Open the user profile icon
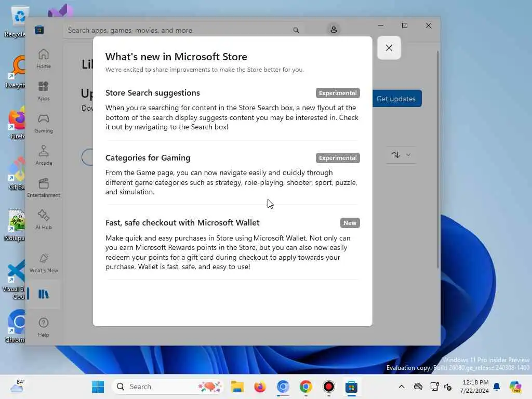532x399 pixels. point(334,30)
